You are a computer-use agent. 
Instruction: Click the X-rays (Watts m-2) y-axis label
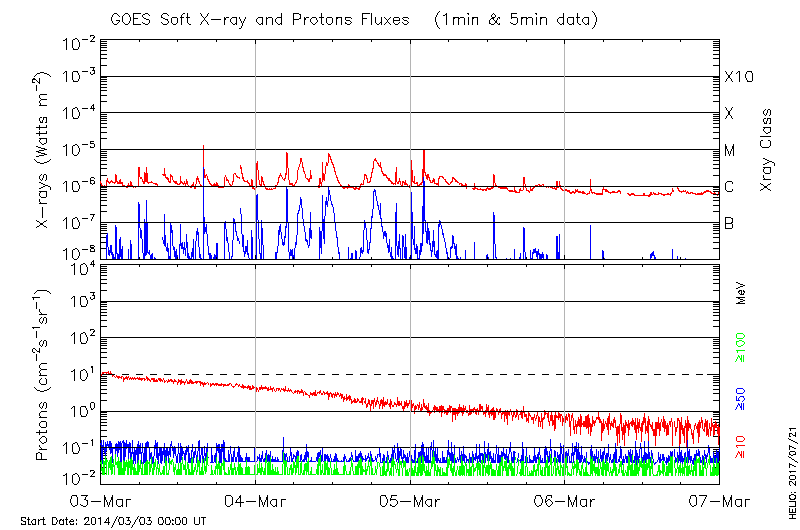[x=44, y=162]
